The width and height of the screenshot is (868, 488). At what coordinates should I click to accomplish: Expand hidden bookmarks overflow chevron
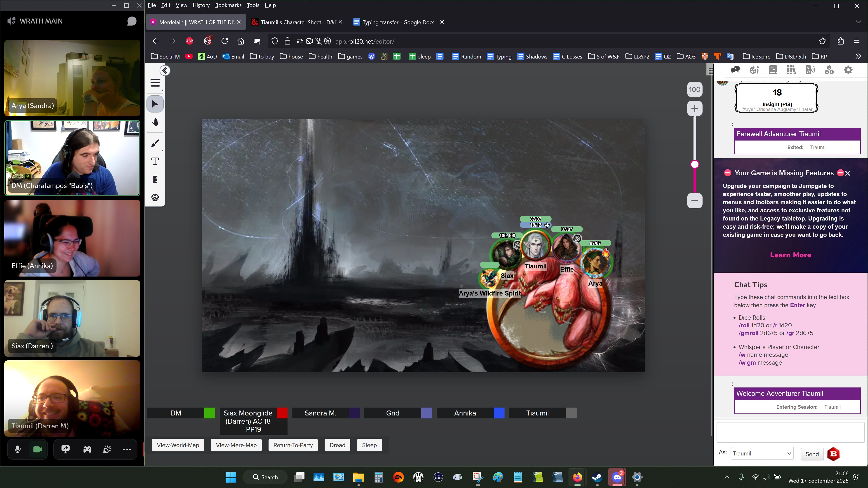tap(858, 56)
